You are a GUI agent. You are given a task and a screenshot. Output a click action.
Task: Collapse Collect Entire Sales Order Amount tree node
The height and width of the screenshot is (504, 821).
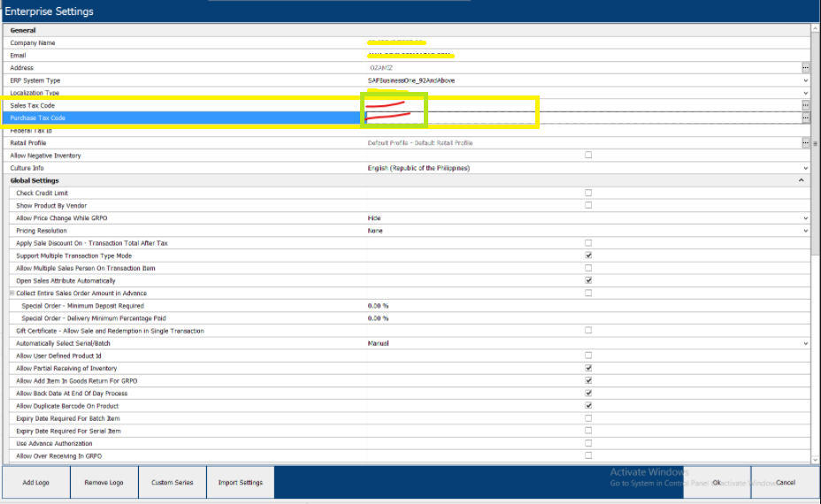pyautogui.click(x=12, y=293)
